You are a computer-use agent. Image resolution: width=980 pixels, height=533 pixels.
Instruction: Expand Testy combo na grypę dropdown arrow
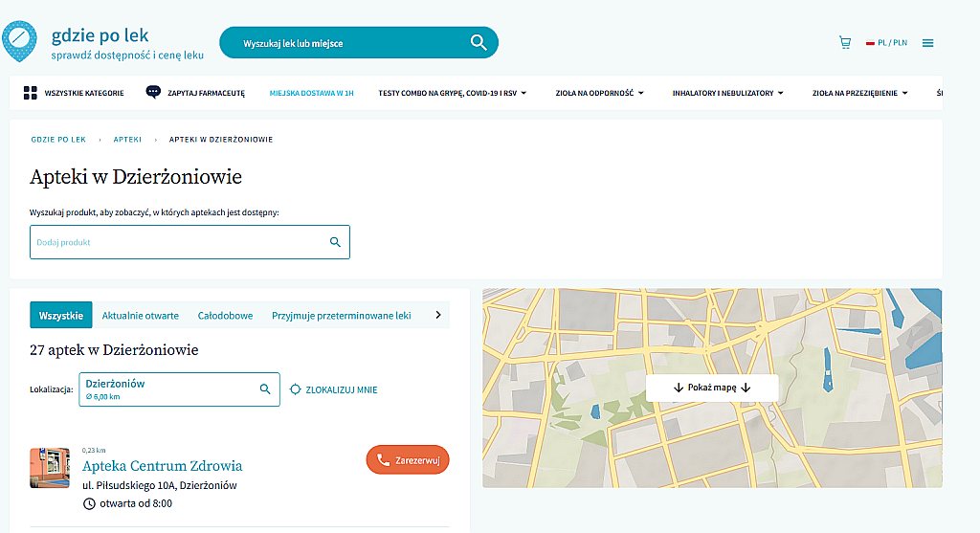click(x=523, y=93)
